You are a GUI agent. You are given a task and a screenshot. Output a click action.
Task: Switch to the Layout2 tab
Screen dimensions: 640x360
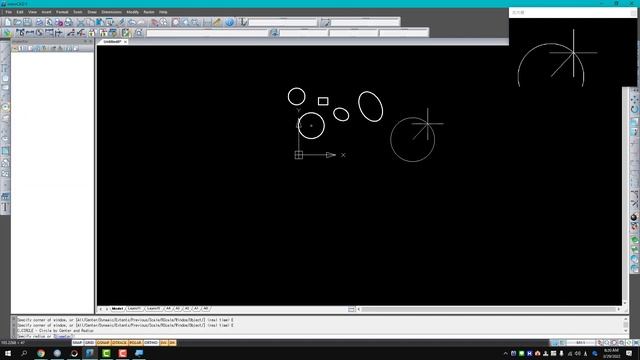point(154,309)
